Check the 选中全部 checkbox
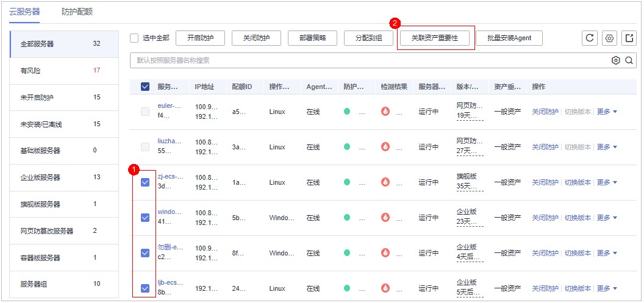The height and width of the screenshot is (303, 644). click(134, 38)
